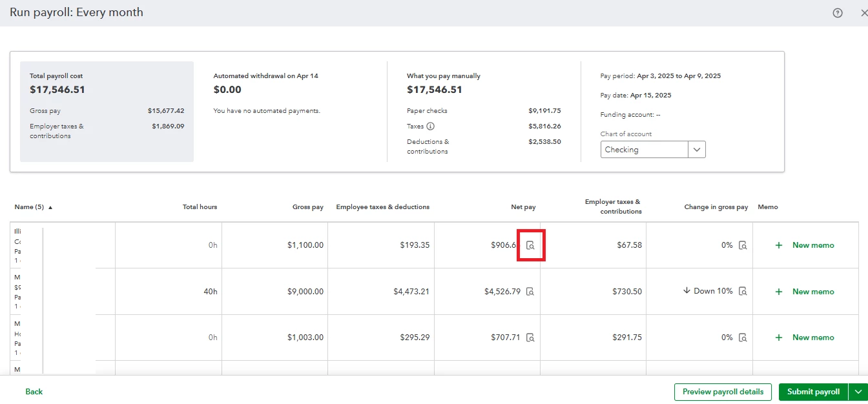868x404 pixels.
Task: Open help icon in payroll header
Action: click(x=838, y=13)
